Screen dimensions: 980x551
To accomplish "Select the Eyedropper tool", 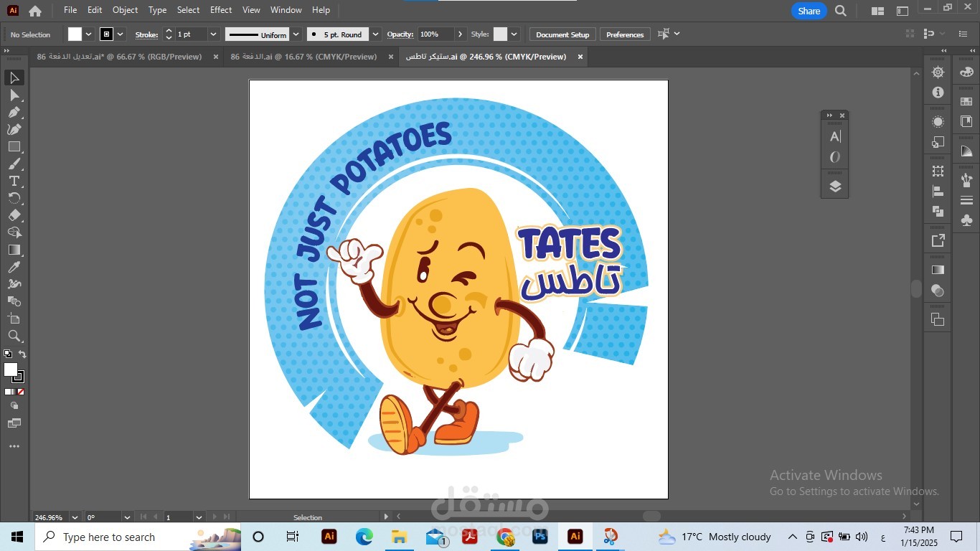I will (x=14, y=267).
